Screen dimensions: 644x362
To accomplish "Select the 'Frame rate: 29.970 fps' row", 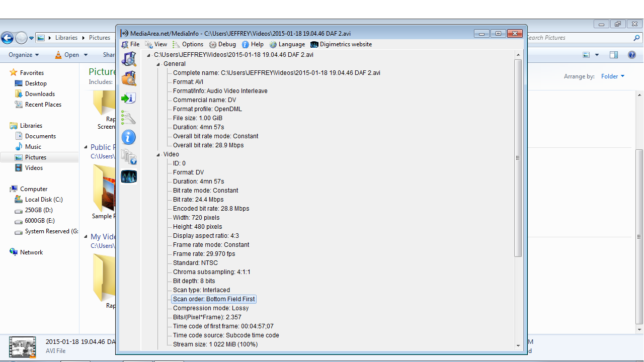I will (204, 254).
